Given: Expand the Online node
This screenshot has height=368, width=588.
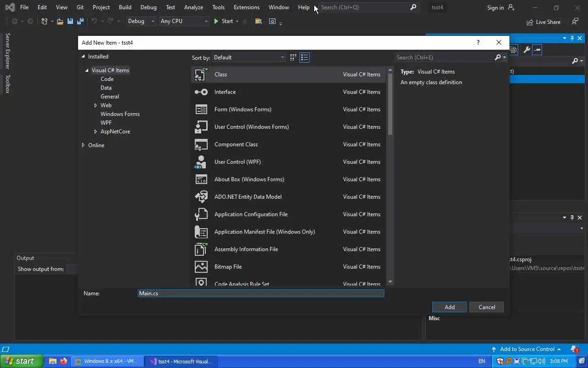Looking at the screenshot, I should click(83, 145).
